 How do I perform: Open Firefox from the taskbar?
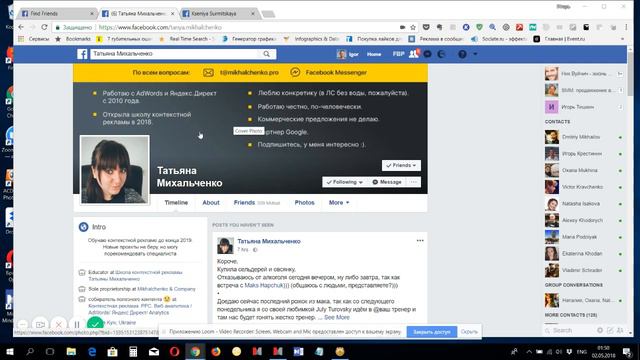coord(216,351)
